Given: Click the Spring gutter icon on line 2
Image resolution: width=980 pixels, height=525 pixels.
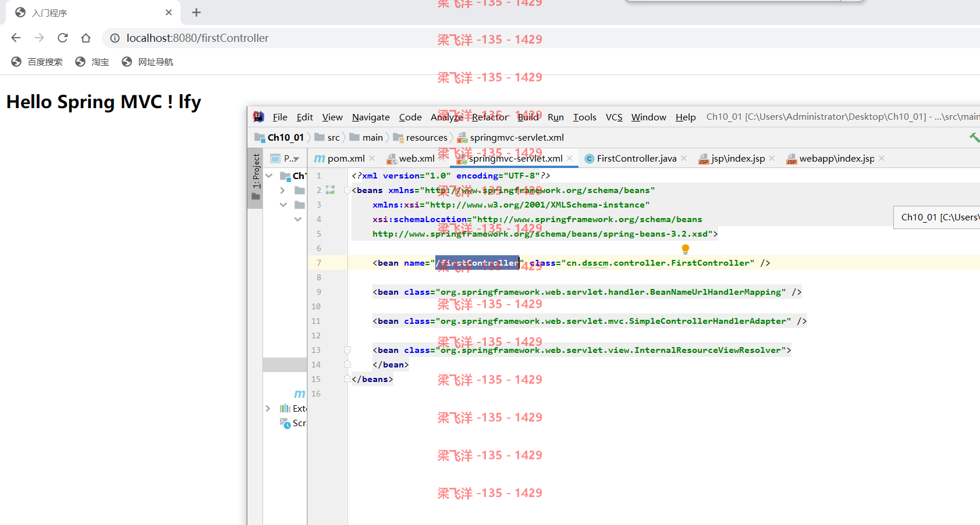Looking at the screenshot, I should click(x=331, y=190).
